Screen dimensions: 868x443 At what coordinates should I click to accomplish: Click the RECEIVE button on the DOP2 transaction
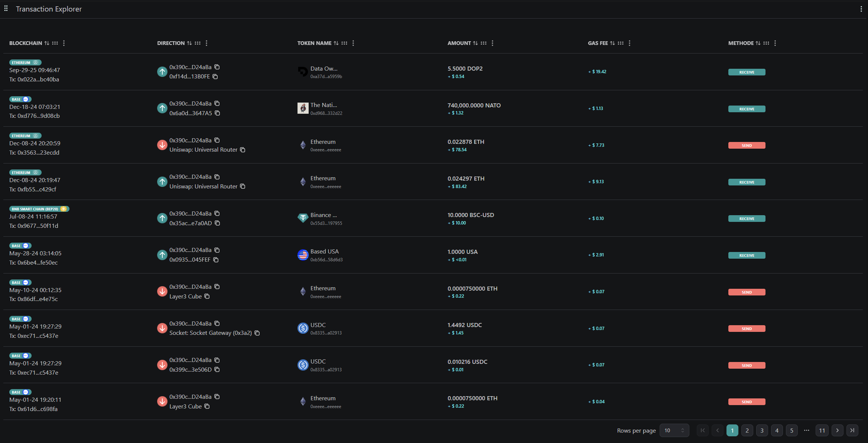click(747, 72)
